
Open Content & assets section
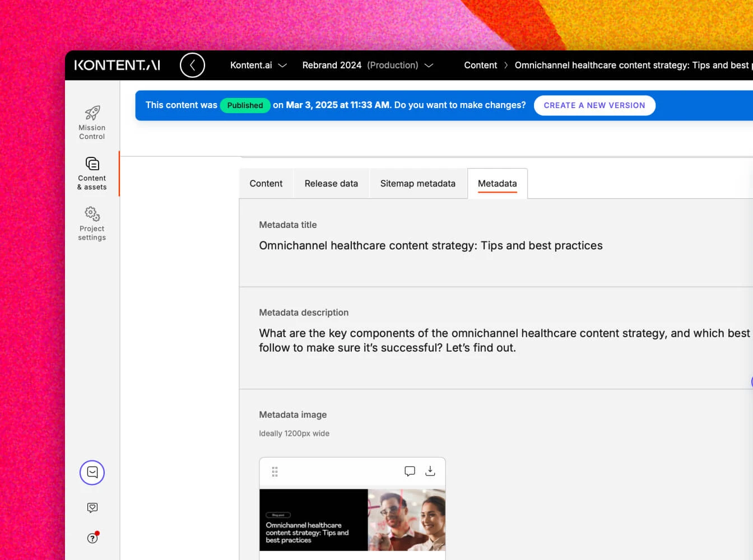pos(92,173)
